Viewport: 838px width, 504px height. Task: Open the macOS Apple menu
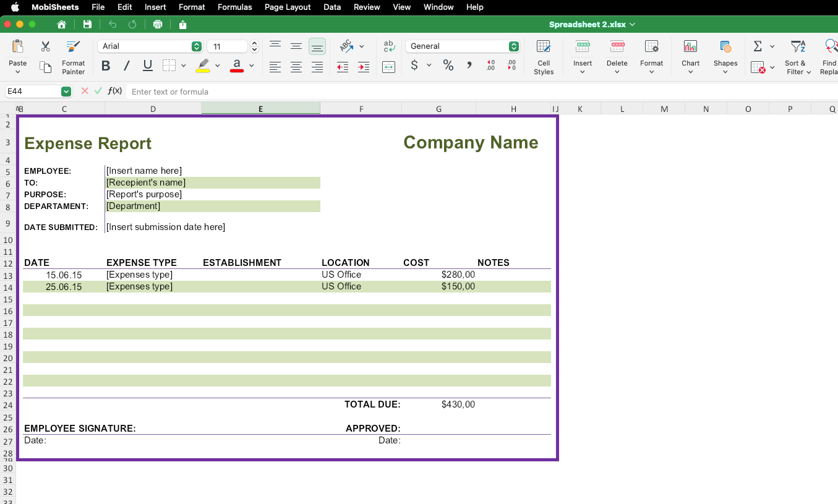pyautogui.click(x=15, y=7)
